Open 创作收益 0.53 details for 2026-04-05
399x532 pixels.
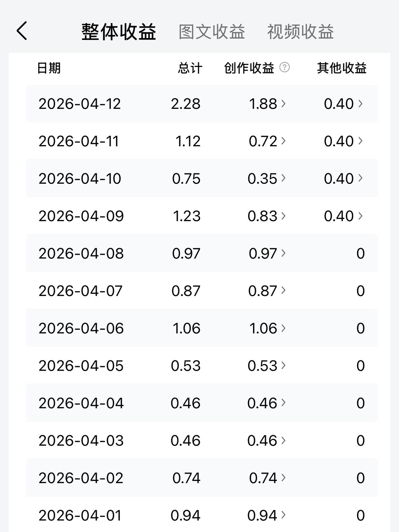point(267,365)
